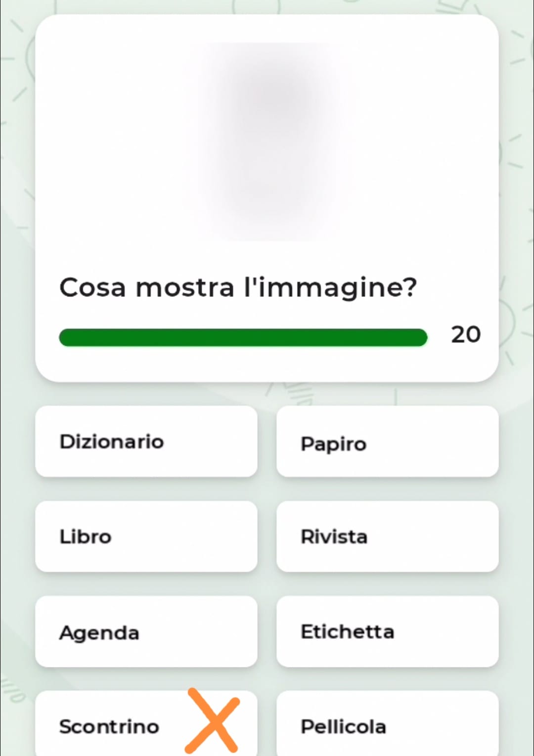534x756 pixels.
Task: Select the Papiro answer option
Action: [388, 441]
